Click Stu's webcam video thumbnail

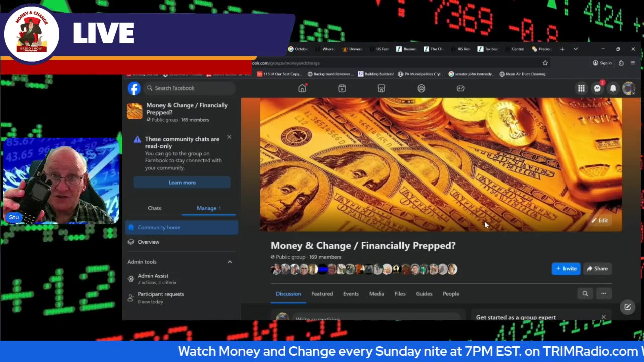coord(61,181)
